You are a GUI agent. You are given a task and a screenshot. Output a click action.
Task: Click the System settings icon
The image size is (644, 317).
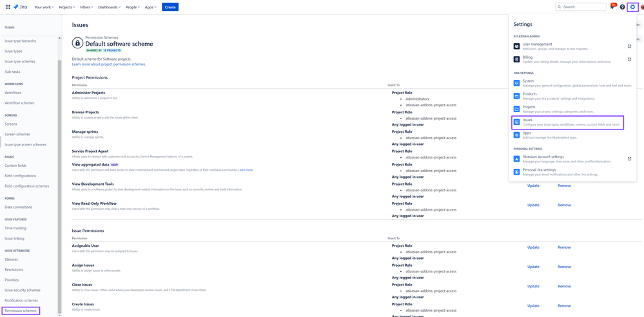click(516, 83)
